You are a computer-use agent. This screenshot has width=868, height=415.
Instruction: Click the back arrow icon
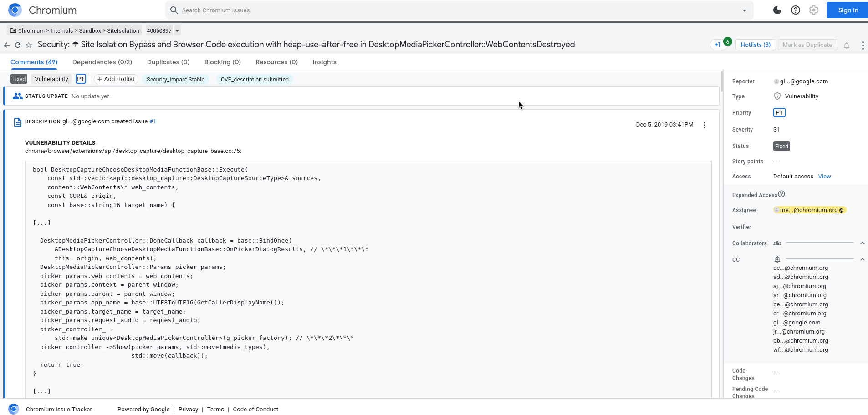tap(6, 45)
